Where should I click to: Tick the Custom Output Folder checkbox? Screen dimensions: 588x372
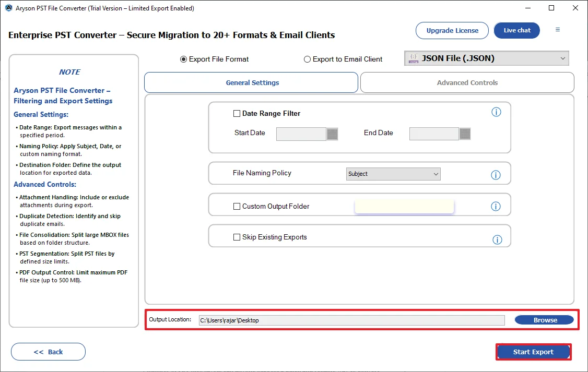click(x=237, y=207)
